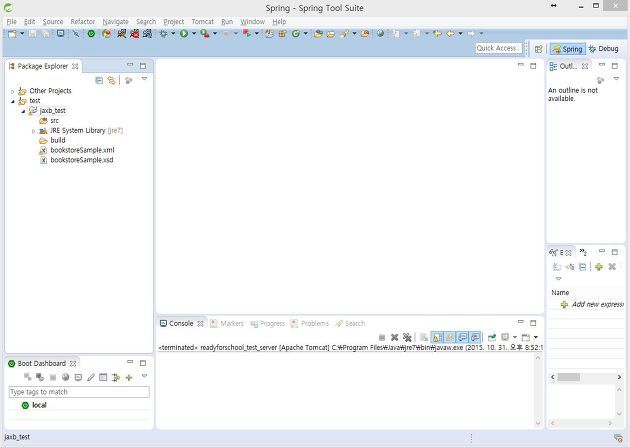Image resolution: width=630 pixels, height=447 pixels.
Task: Toggle Show Console on standard error change
Action: tap(475, 337)
